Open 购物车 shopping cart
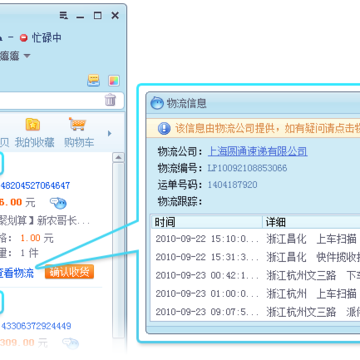360x360 pixels. coord(79,133)
